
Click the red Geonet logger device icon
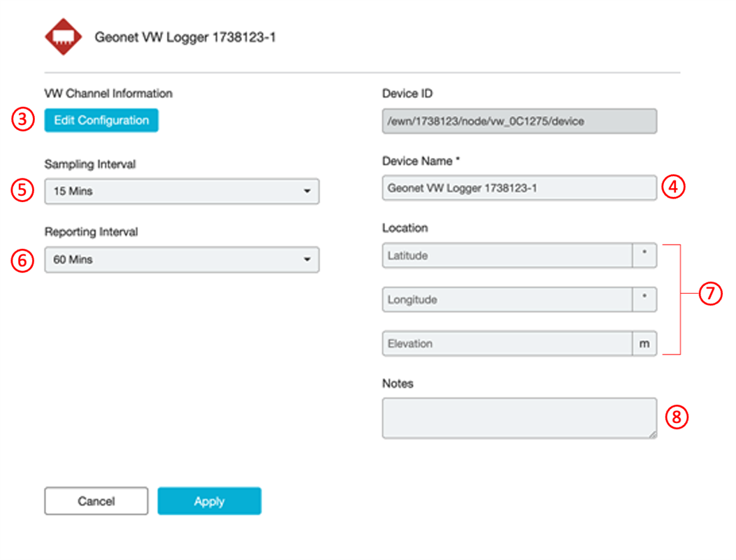pyautogui.click(x=64, y=36)
